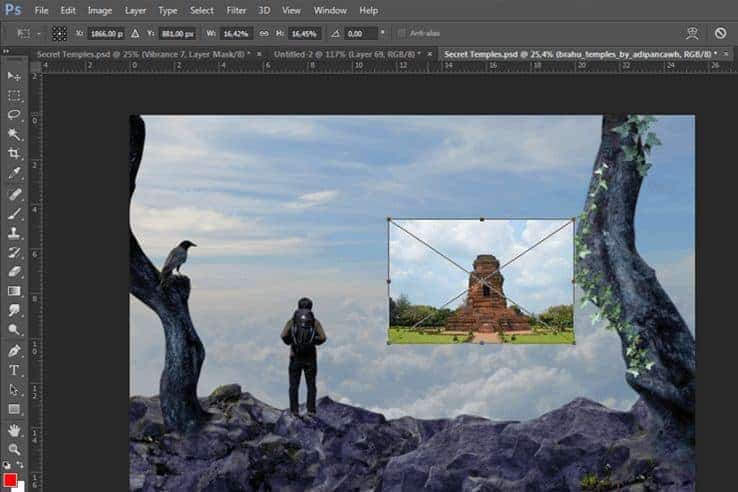
Task: Expand the tools panel double-arrow
Action: click(x=6, y=51)
